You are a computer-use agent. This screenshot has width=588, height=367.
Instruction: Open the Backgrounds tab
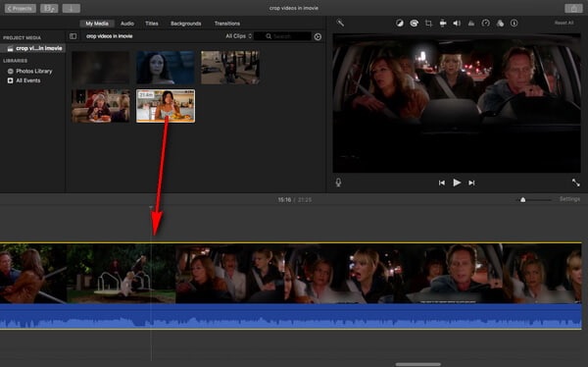point(185,24)
